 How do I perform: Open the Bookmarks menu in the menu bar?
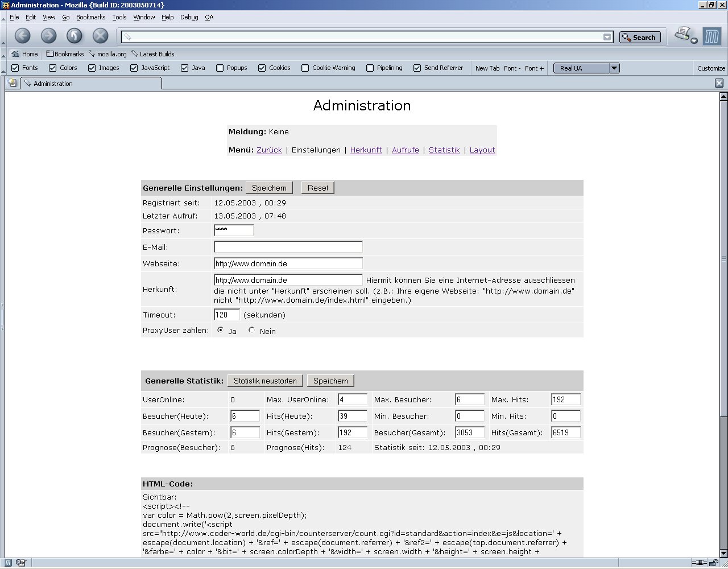[91, 17]
